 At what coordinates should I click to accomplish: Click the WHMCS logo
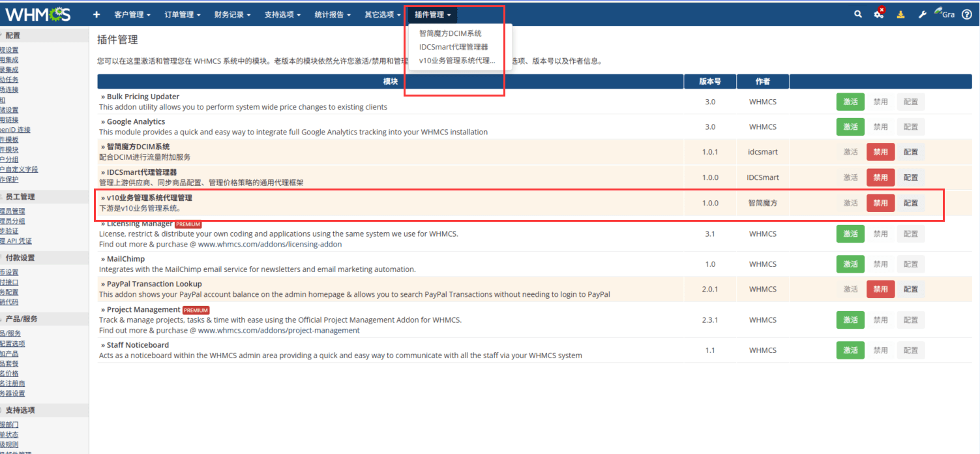click(38, 14)
